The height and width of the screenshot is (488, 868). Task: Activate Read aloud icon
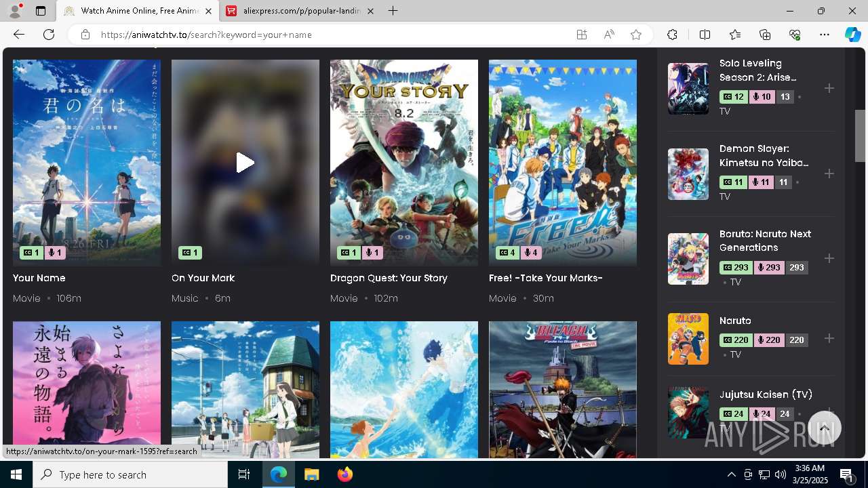coord(609,35)
